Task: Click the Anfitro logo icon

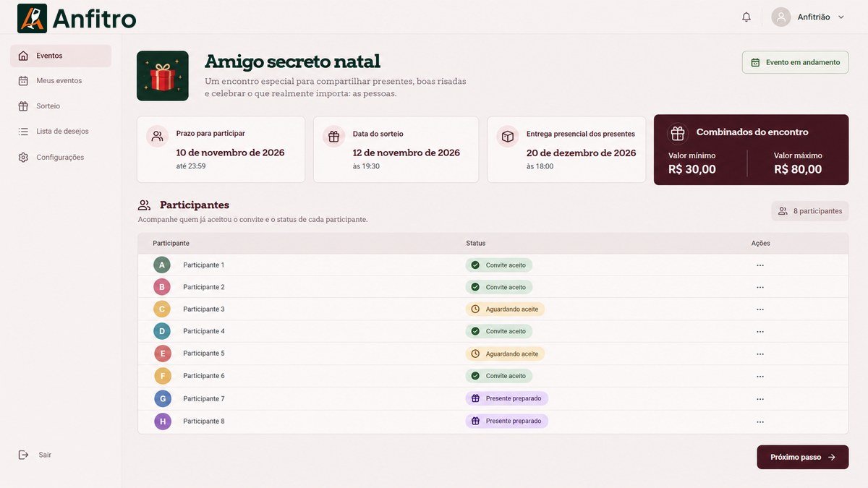Action: (32, 18)
